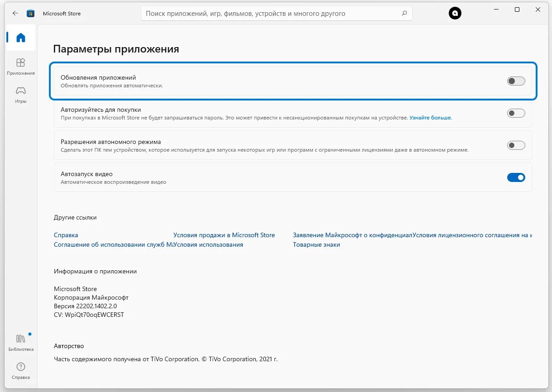Open Условия продажи в Microsoft Store link

click(224, 235)
